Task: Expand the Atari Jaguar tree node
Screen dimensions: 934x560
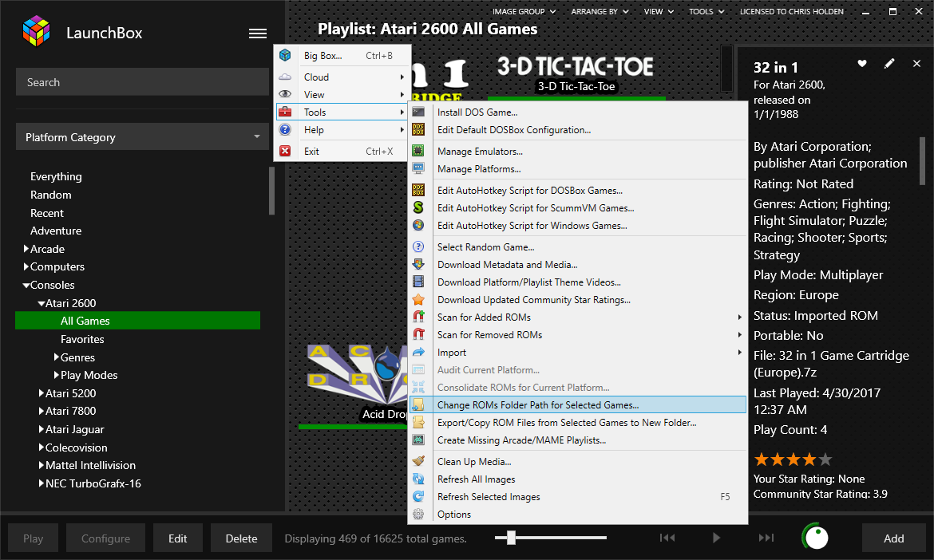Action: [x=41, y=429]
